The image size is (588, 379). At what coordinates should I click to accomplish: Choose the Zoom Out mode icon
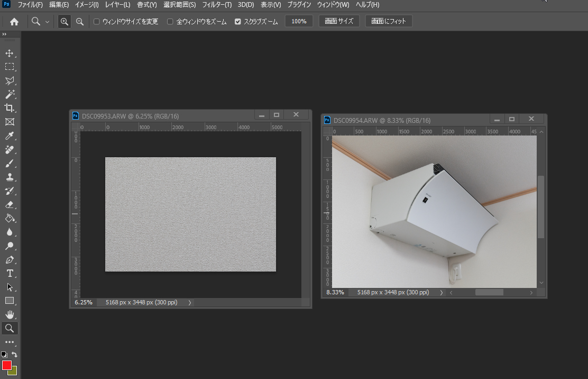pos(80,22)
